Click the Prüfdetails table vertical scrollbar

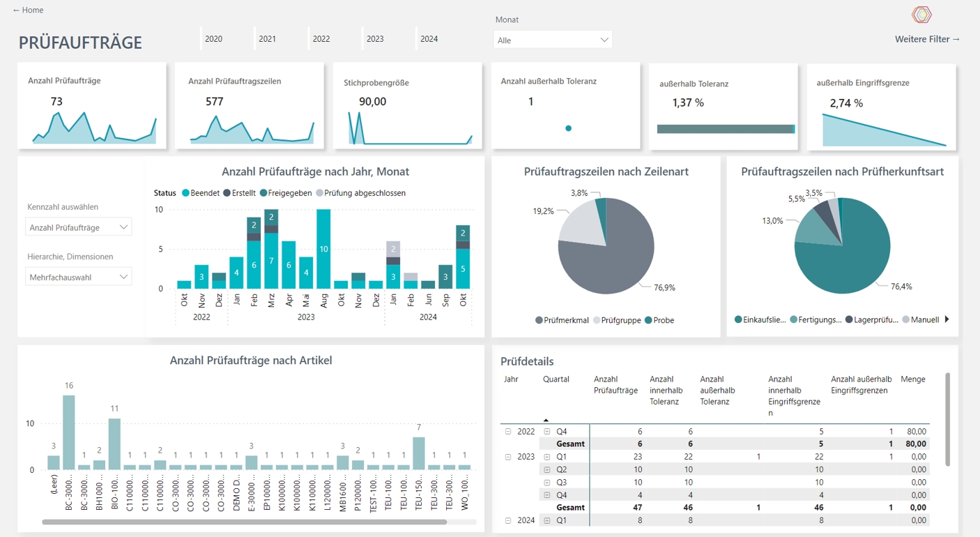pos(947,419)
